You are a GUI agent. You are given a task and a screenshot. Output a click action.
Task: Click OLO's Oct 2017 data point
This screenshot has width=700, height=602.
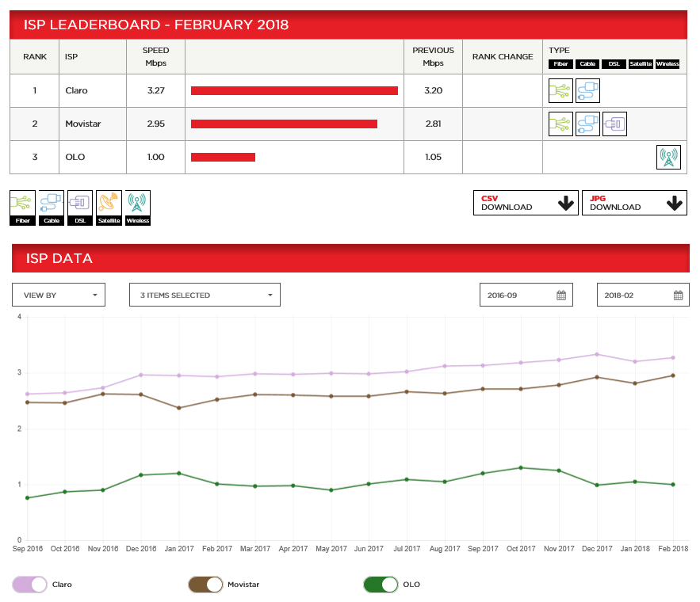521,468
